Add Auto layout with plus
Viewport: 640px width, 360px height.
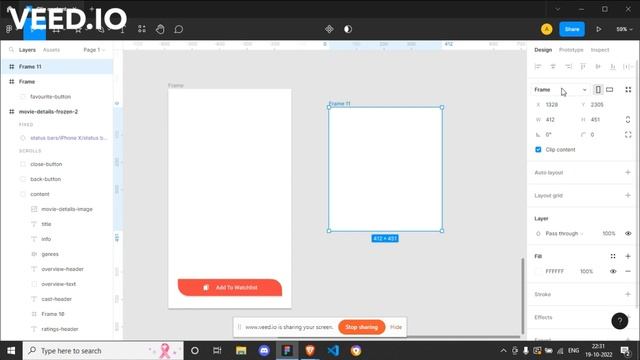click(x=628, y=173)
